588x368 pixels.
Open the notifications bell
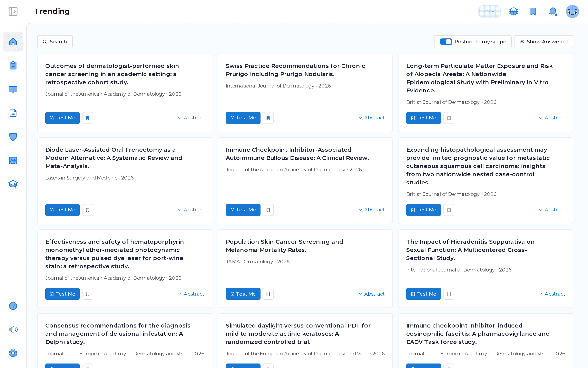[x=553, y=11]
